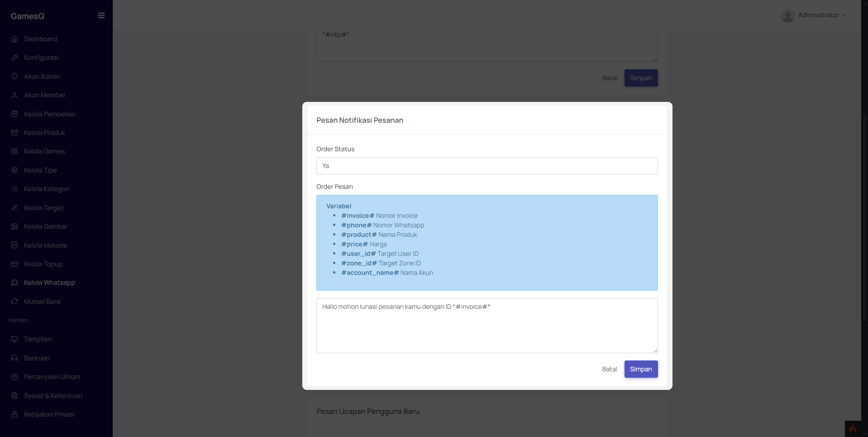Click the Pertanyaan Umum question icon

(x=14, y=377)
